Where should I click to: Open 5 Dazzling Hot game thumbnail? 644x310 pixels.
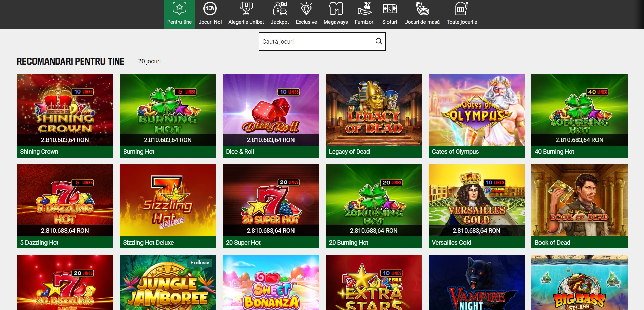[65, 200]
